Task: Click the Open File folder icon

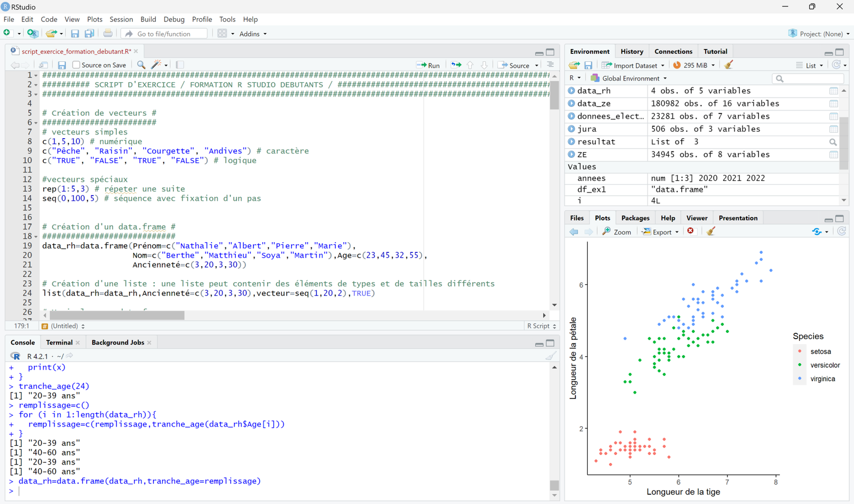Action: 51,34
